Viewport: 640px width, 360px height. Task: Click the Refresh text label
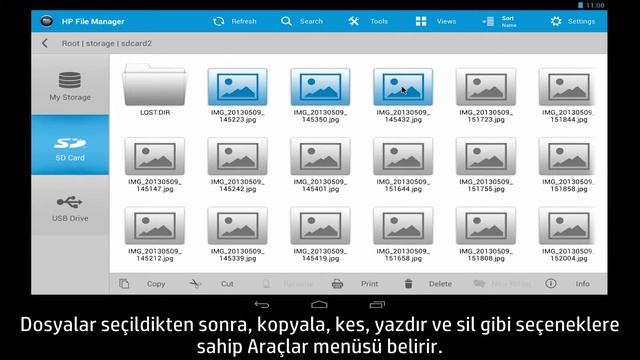(x=244, y=21)
